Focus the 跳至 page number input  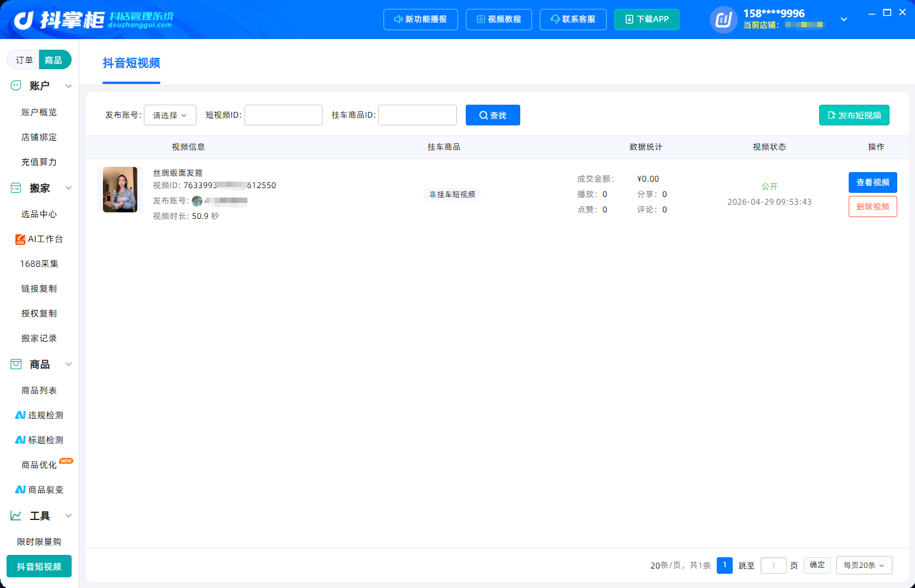[x=773, y=566]
